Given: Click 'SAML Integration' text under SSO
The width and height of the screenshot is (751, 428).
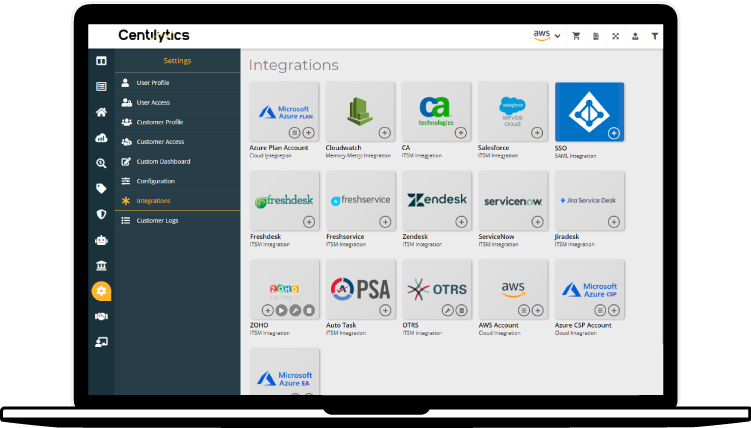Looking at the screenshot, I should [x=575, y=156].
